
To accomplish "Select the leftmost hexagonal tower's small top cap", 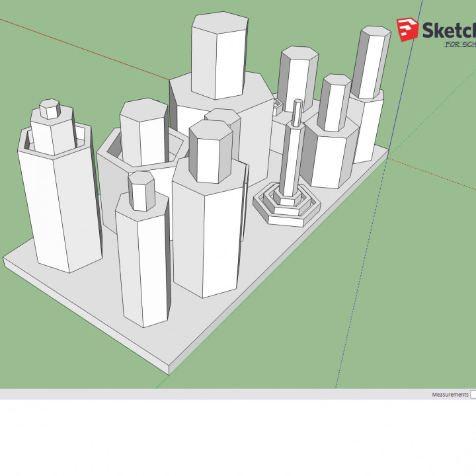I will [x=50, y=109].
